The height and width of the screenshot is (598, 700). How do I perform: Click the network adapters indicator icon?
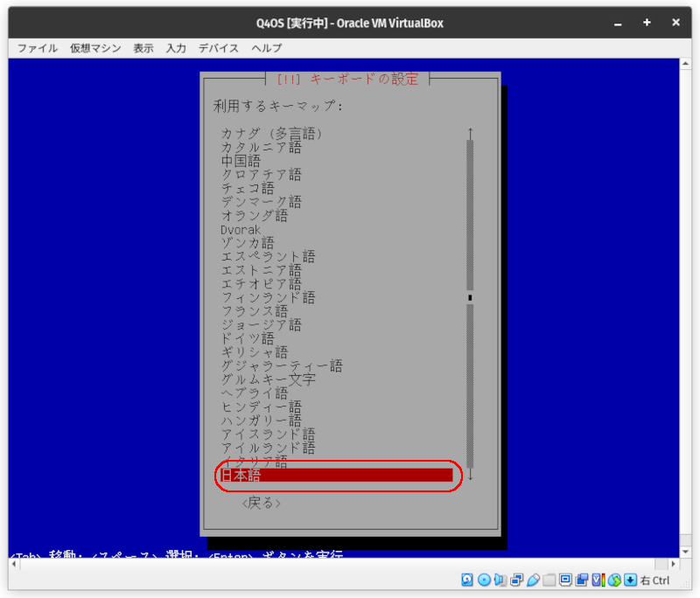click(x=516, y=580)
